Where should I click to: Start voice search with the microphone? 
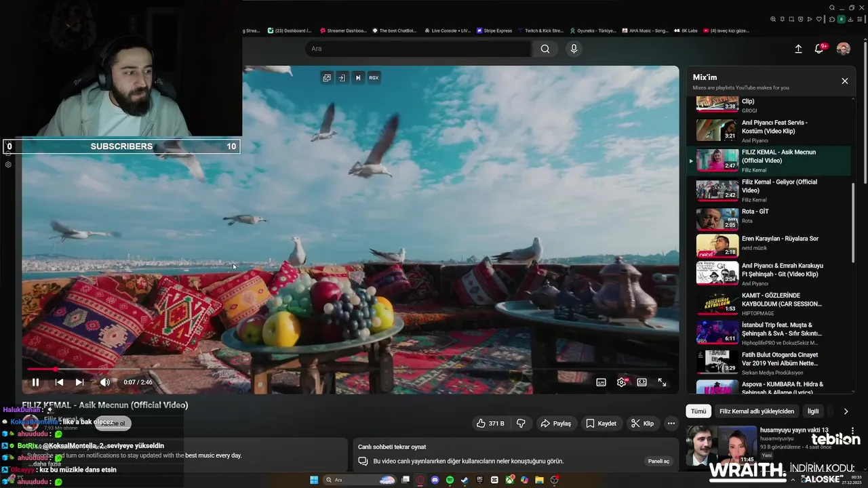tap(574, 49)
